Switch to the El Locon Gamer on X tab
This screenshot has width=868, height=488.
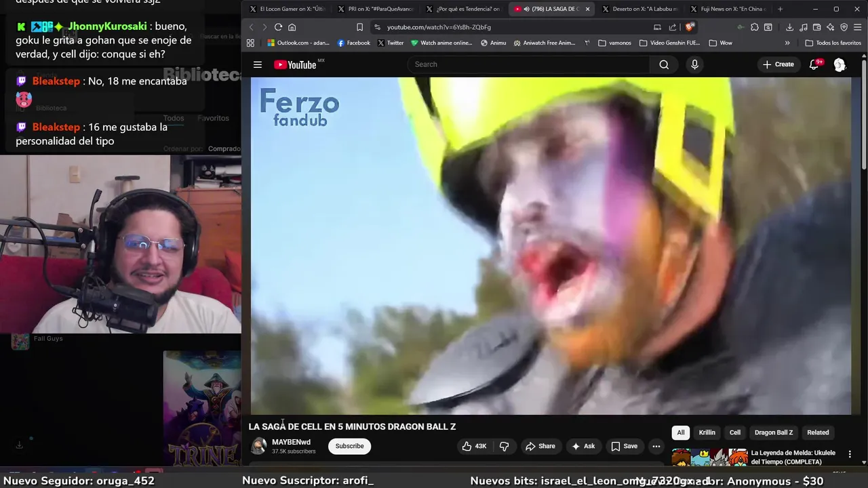pyautogui.click(x=287, y=9)
